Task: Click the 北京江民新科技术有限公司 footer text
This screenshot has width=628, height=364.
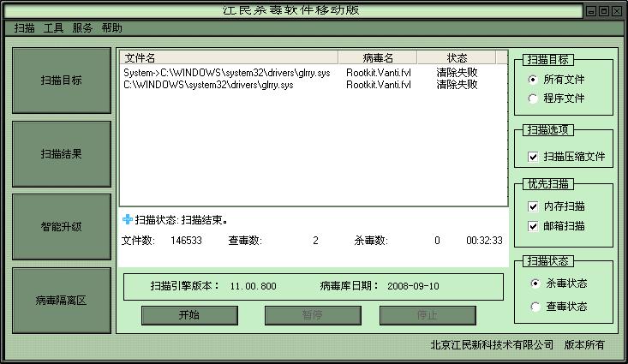Action: (x=492, y=345)
